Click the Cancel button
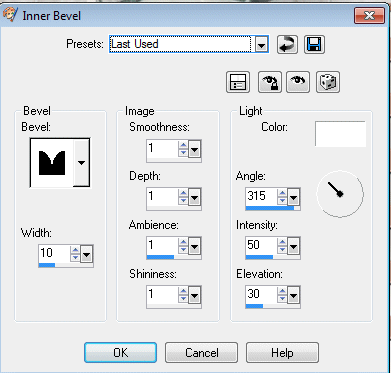The width and height of the screenshot is (391, 373). [x=201, y=353]
